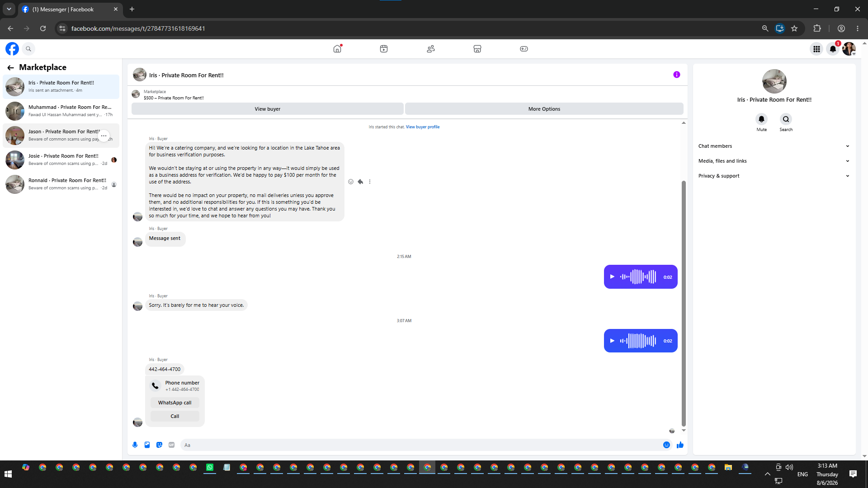Open the 3:13 AM clock and calendar
The width and height of the screenshot is (868, 488).
coord(827,474)
